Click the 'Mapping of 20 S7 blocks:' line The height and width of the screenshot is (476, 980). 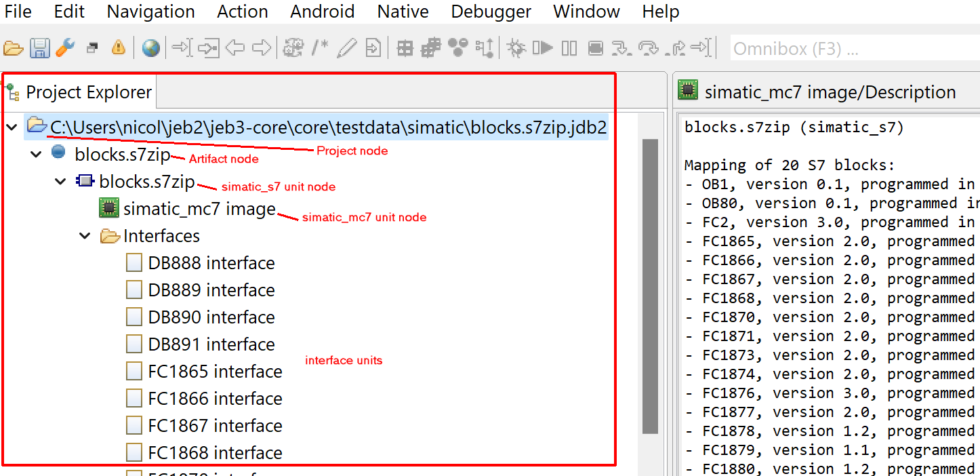pos(790,165)
